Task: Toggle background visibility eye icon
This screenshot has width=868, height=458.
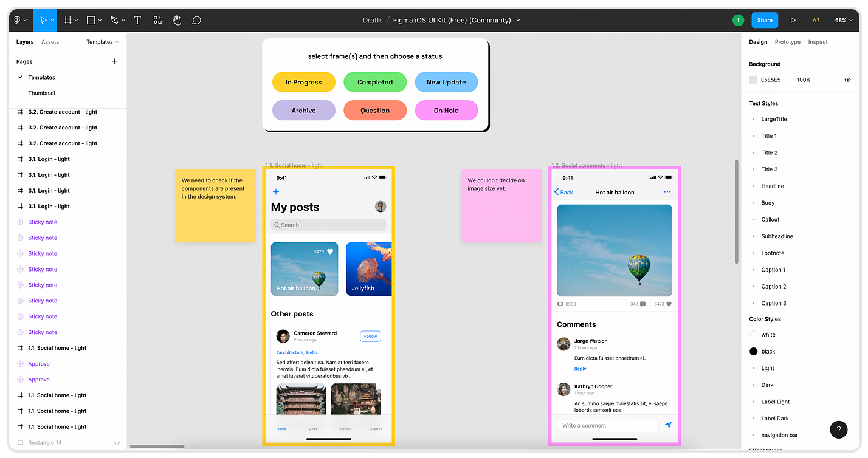Action: click(x=847, y=80)
